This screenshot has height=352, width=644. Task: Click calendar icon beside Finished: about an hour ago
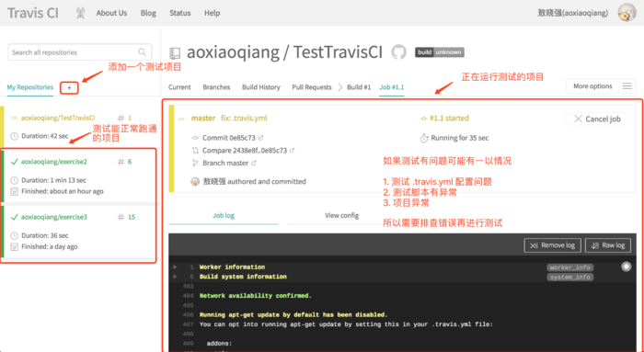[15, 191]
